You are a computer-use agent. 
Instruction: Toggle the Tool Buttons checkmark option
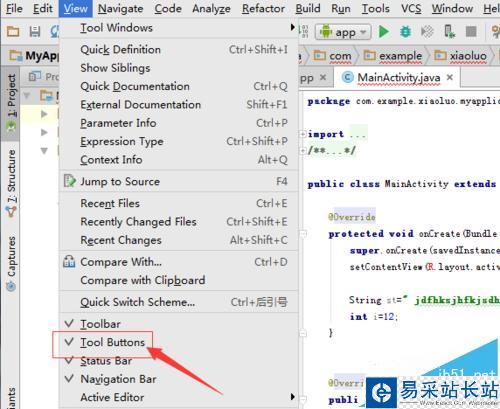(179, 342)
